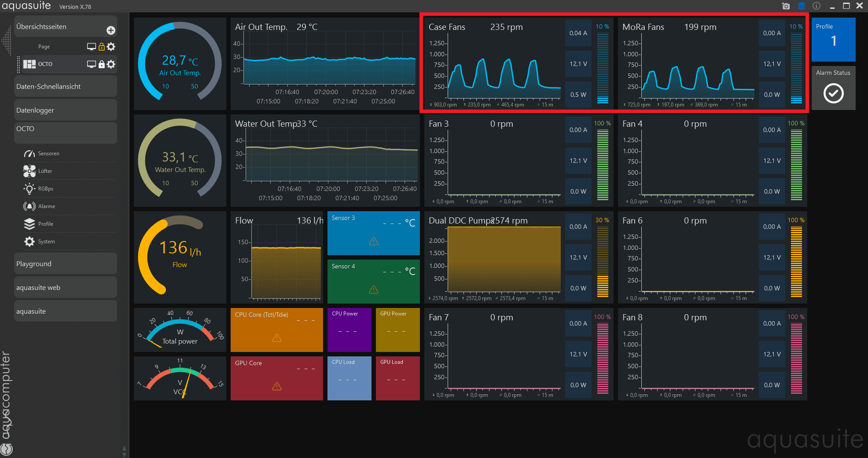Image resolution: width=868 pixels, height=458 pixels.
Task: Open the Profile page in sidebar
Action: click(x=69, y=224)
